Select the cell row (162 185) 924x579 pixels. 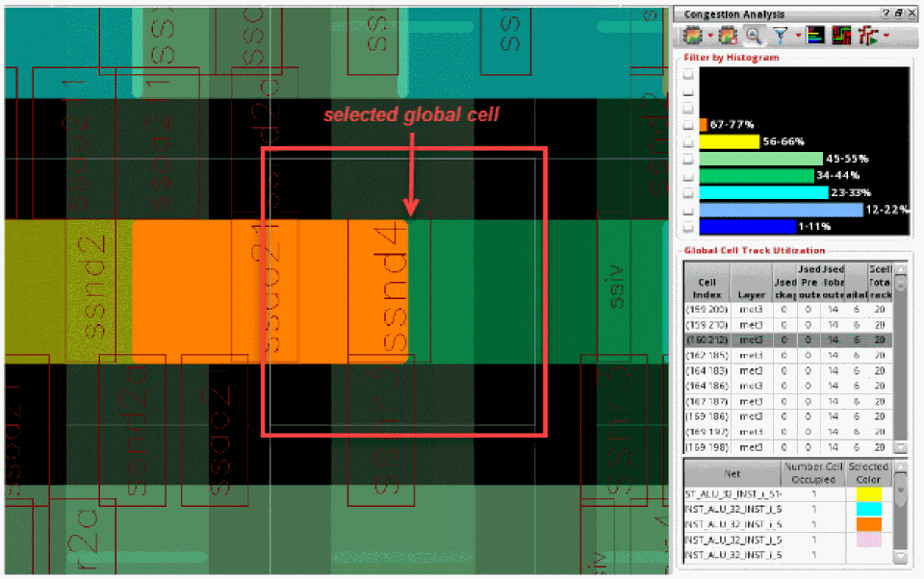(x=706, y=355)
